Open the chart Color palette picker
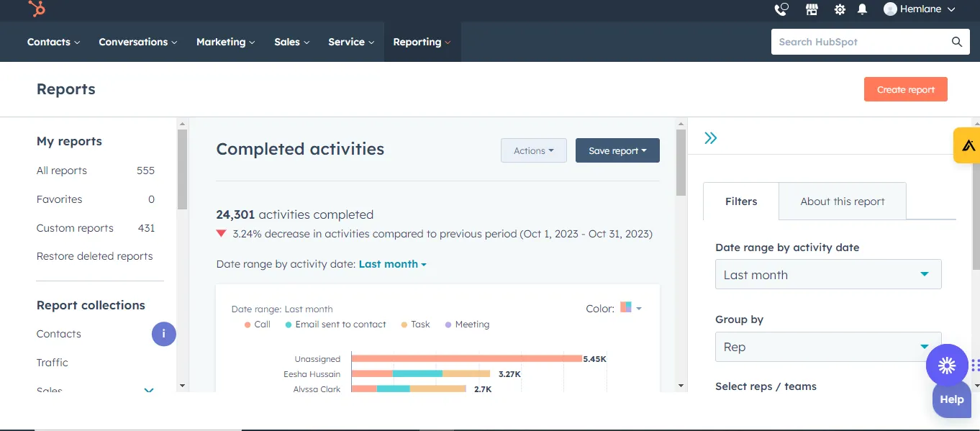980x431 pixels. tap(630, 308)
